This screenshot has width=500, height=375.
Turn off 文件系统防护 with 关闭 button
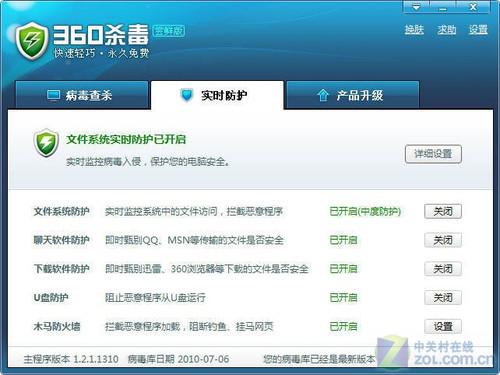point(443,211)
